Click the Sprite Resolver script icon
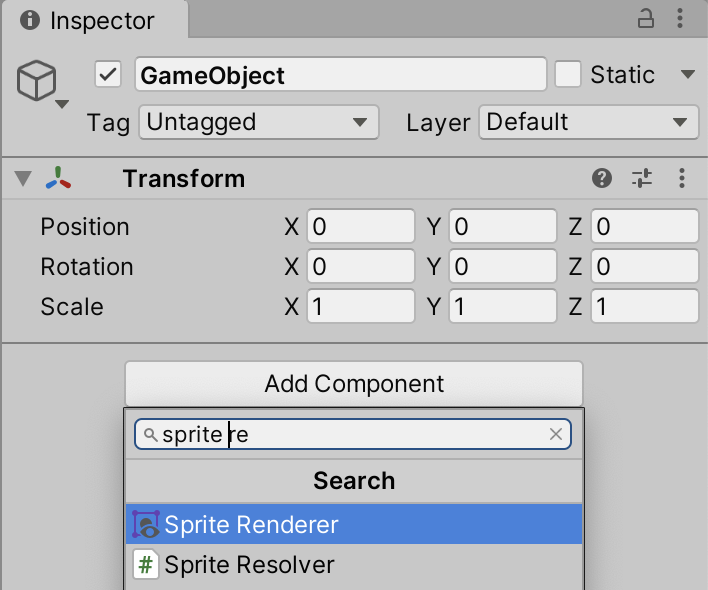708x590 pixels. (146, 564)
